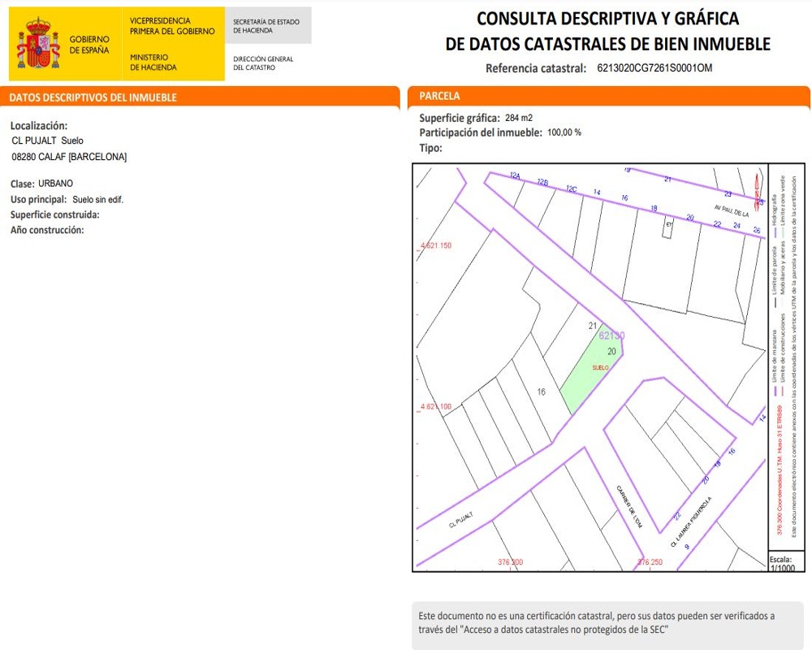Select 08280 CALAF [BARCELONA] text
812x650 pixels.
(x=69, y=157)
